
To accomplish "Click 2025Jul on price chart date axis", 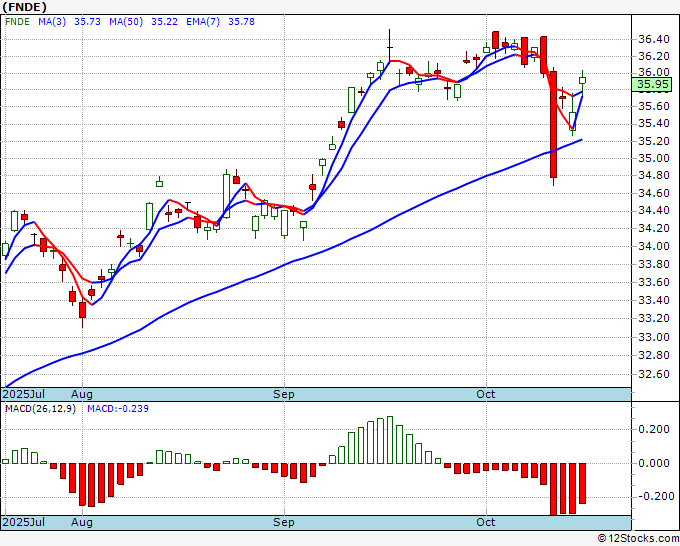I will tap(23, 394).
